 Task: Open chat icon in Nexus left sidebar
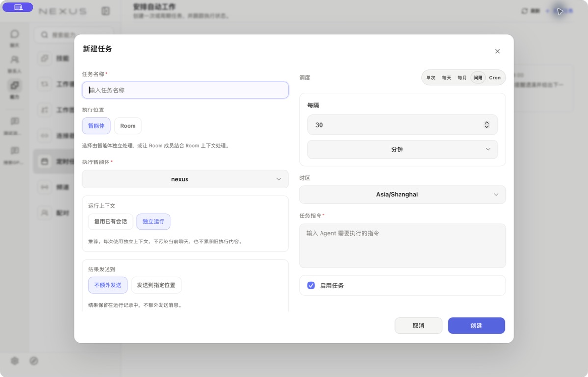15,34
